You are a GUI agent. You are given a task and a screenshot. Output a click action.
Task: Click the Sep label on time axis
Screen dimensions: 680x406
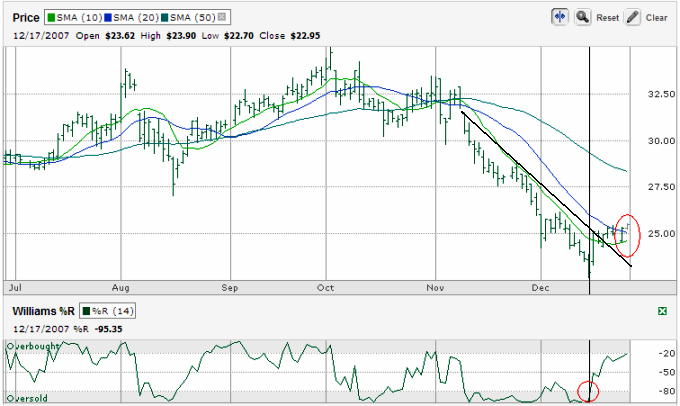coord(229,288)
